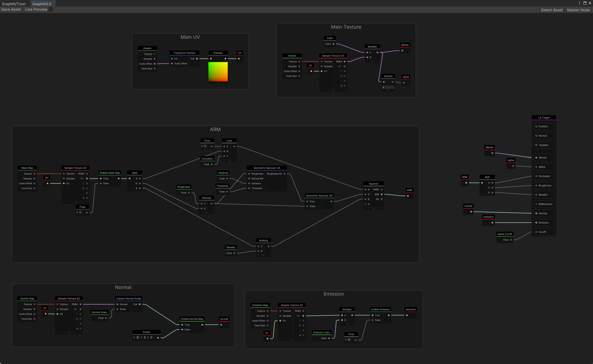Expand the Append node bottom arrow

374,208
